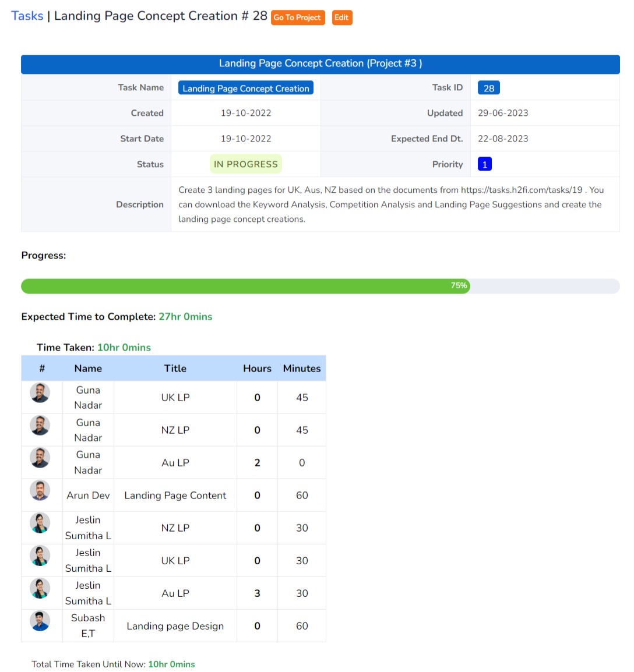The width and height of the screenshot is (634, 672).
Task: Click the Hours column header
Action: pos(257,369)
